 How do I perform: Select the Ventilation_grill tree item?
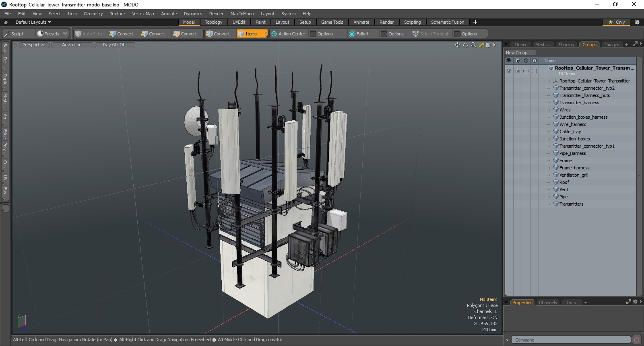pyautogui.click(x=574, y=175)
